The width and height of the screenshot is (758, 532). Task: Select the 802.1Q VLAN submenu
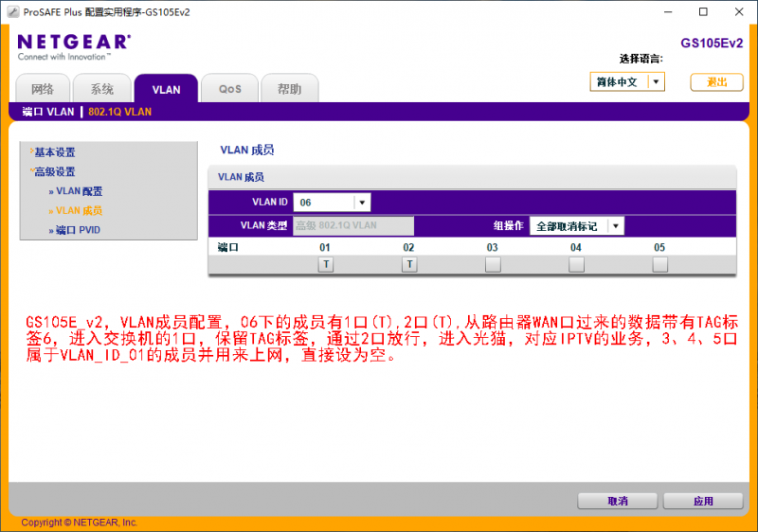click(119, 112)
